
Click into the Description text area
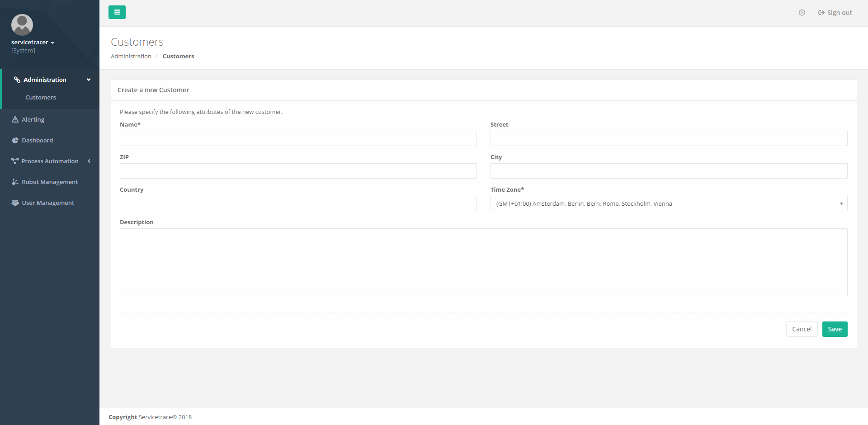pyautogui.click(x=484, y=262)
